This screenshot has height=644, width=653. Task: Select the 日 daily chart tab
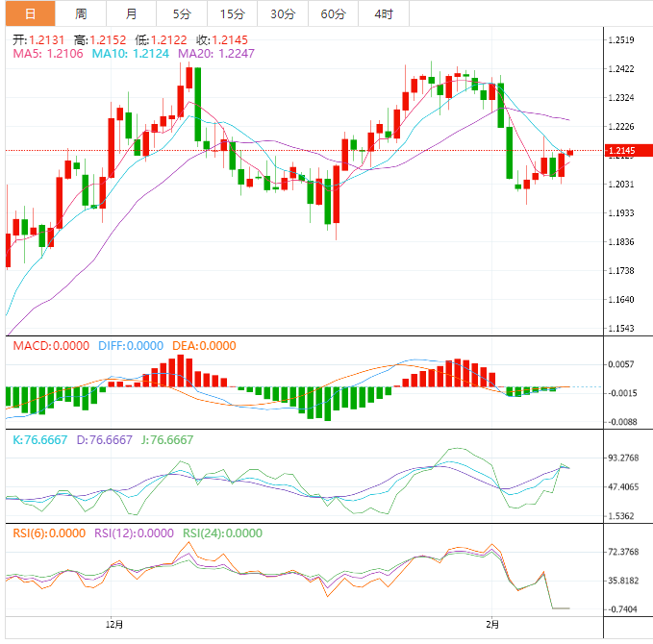pos(29,13)
